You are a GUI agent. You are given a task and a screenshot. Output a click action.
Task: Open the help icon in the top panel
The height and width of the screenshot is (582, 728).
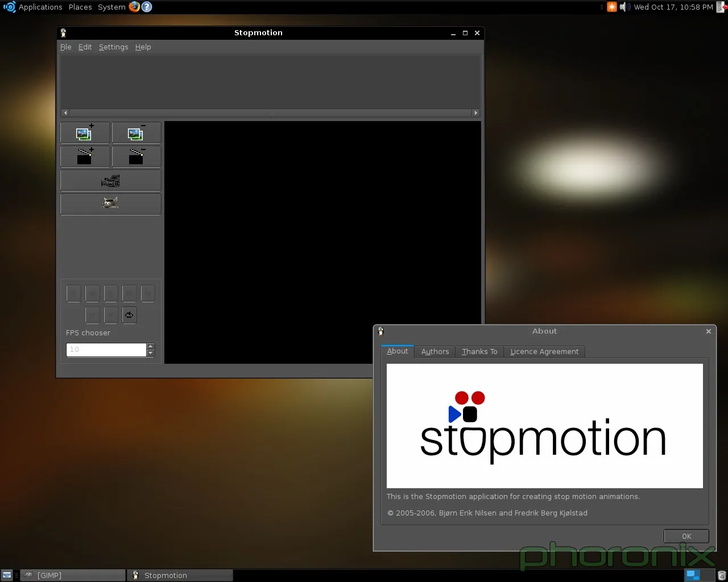point(147,7)
